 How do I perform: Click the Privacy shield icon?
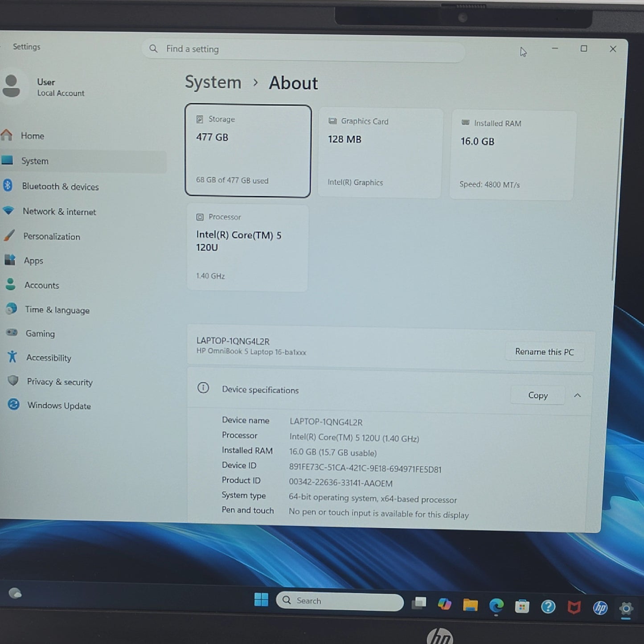pos(13,380)
